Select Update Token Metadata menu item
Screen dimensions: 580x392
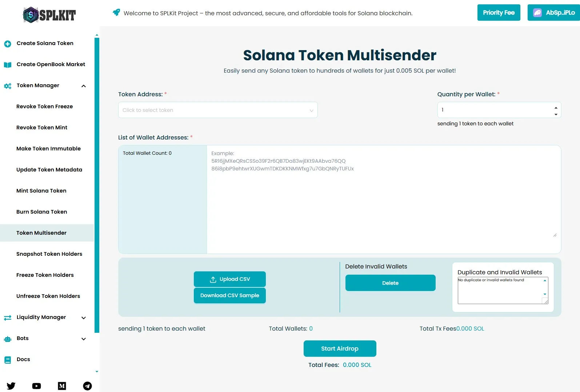pos(49,170)
